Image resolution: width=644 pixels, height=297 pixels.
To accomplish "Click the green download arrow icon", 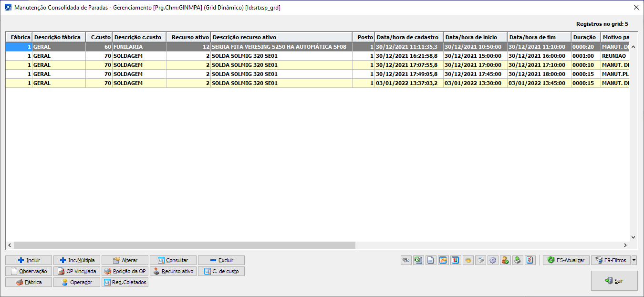I will pos(518,260).
